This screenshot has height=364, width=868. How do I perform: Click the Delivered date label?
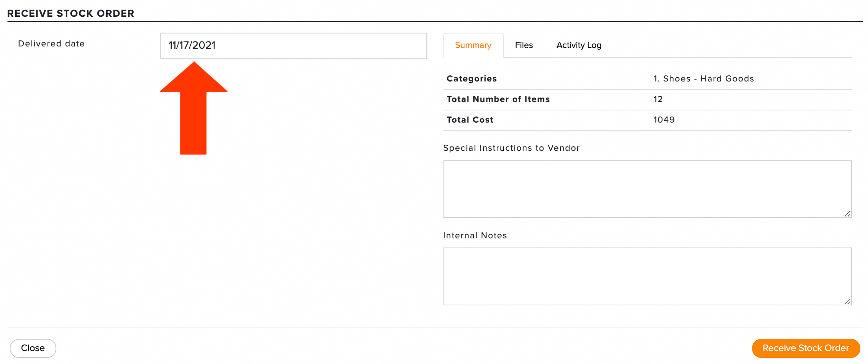click(x=51, y=43)
